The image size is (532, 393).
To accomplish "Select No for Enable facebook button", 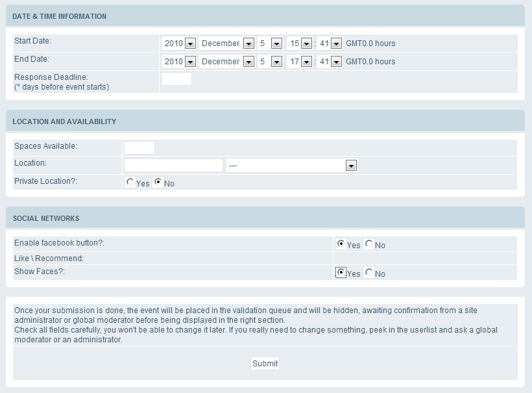I will pyautogui.click(x=369, y=244).
